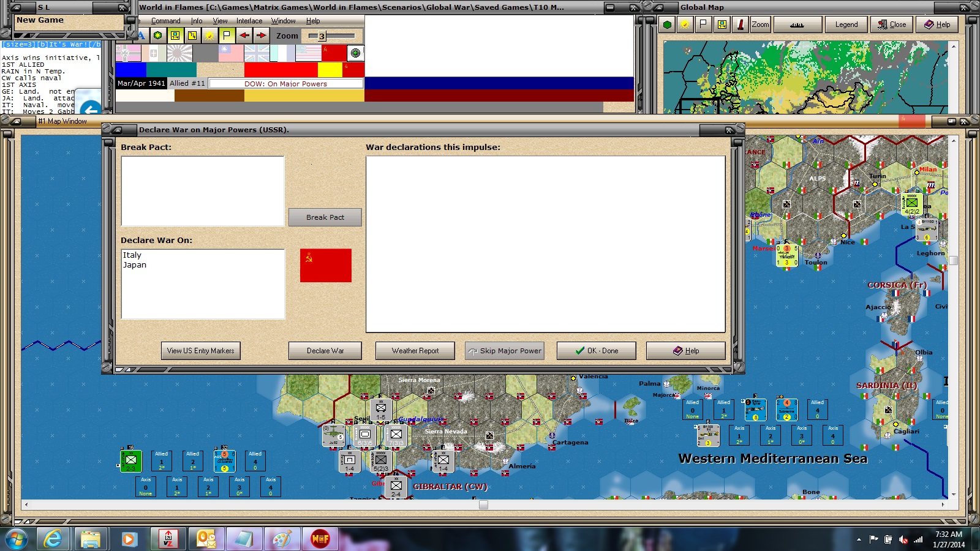This screenshot has width=980, height=551.
Task: Open the View menu
Action: point(220,21)
